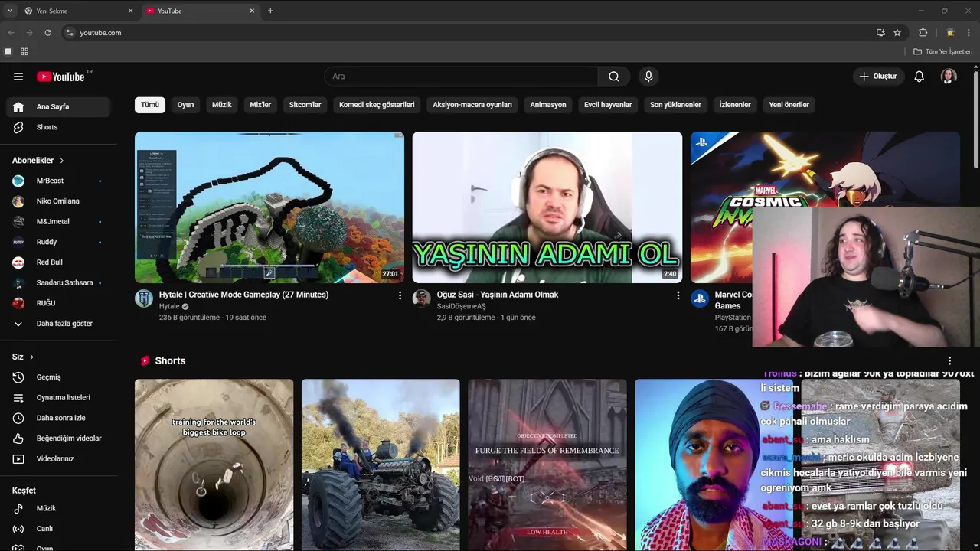This screenshot has width=980, height=551.
Task: Open M&Jmetal channel in sidebar
Action: pyautogui.click(x=58, y=221)
